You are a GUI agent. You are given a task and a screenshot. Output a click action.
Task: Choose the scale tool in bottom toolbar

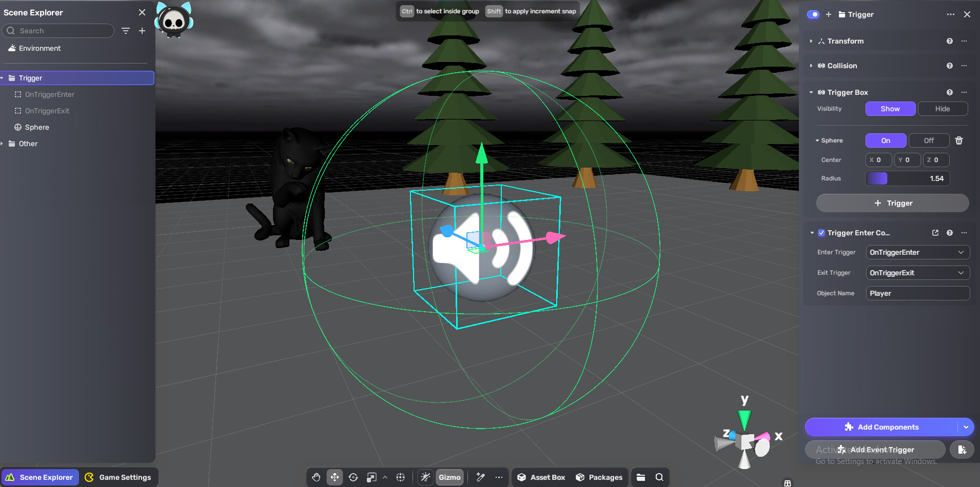371,477
